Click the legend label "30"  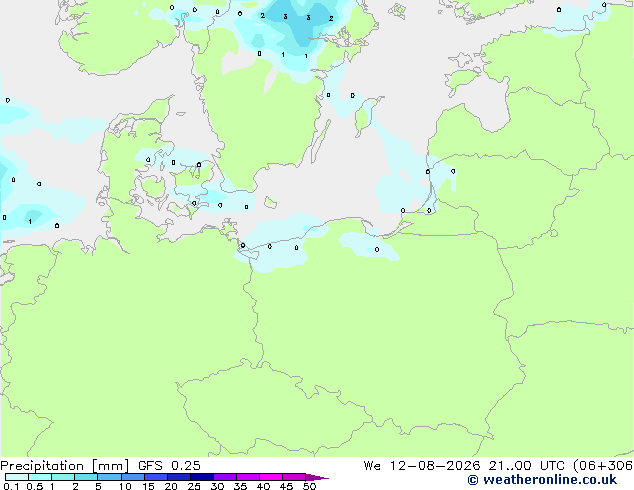point(217,486)
